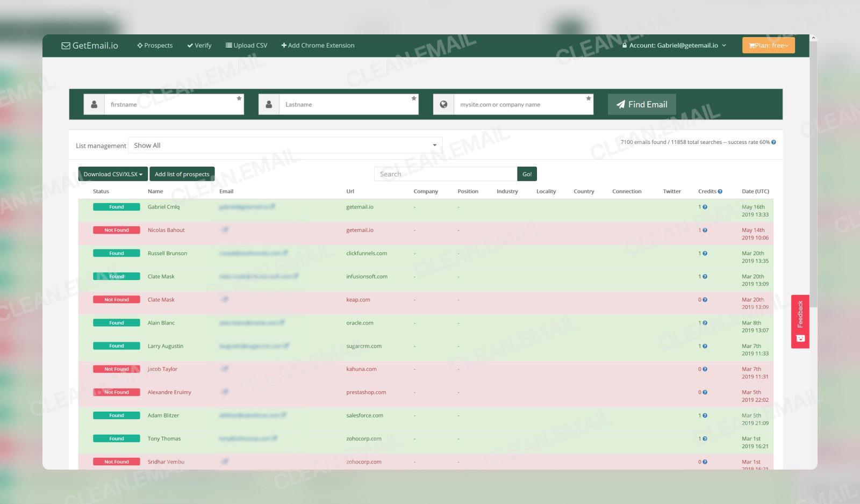Click the person icon in the firstname field

tap(94, 104)
